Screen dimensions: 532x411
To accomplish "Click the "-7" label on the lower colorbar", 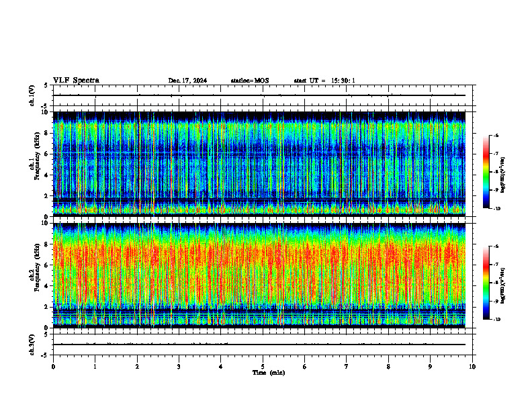I will point(496,265).
